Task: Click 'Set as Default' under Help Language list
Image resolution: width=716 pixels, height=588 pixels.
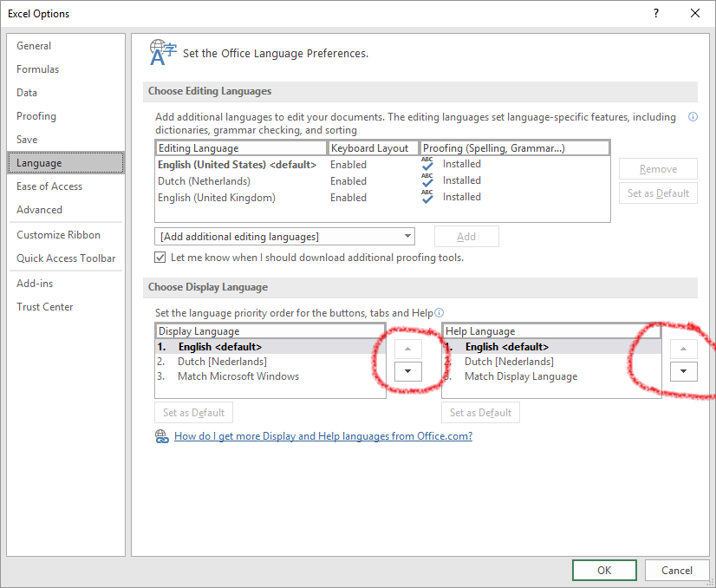Action: pyautogui.click(x=480, y=413)
